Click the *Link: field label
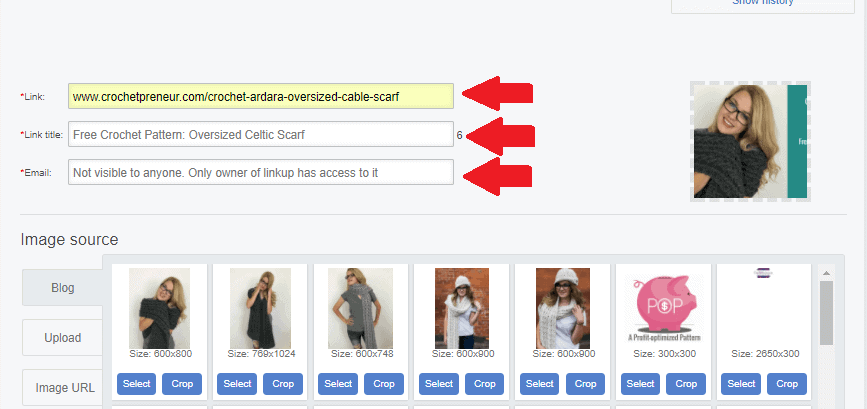867x409 pixels. [33, 97]
